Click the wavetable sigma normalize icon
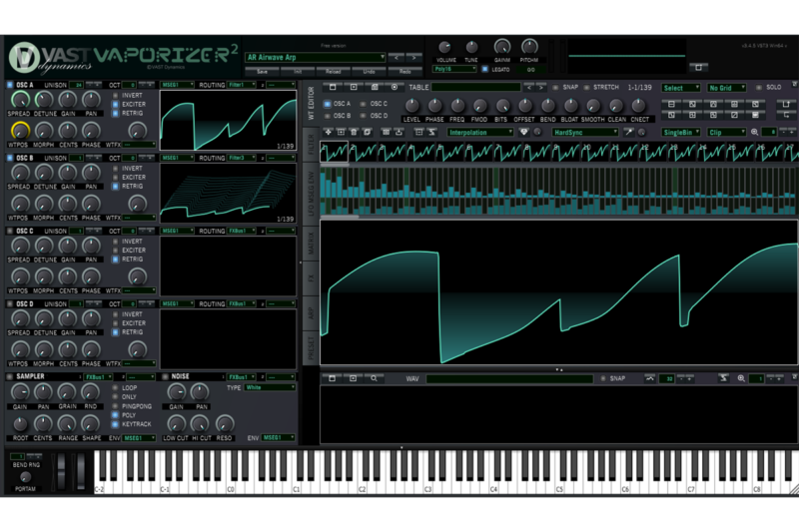Viewport: 799px width, 532px height. click(432, 132)
